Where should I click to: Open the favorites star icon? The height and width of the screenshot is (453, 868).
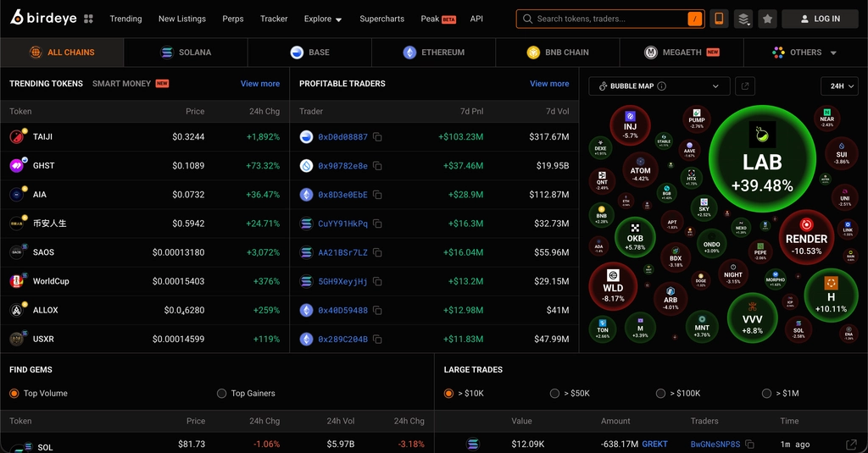tap(767, 19)
